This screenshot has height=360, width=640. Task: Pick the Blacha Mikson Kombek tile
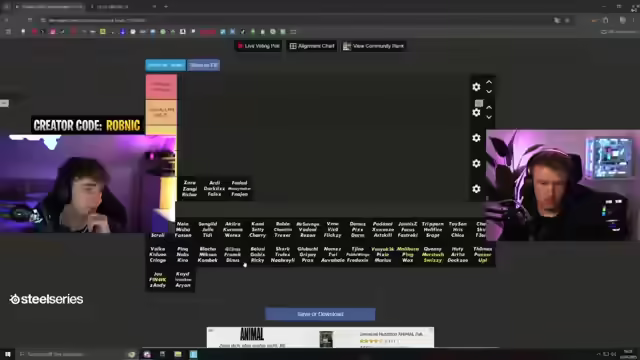pyautogui.click(x=207, y=255)
